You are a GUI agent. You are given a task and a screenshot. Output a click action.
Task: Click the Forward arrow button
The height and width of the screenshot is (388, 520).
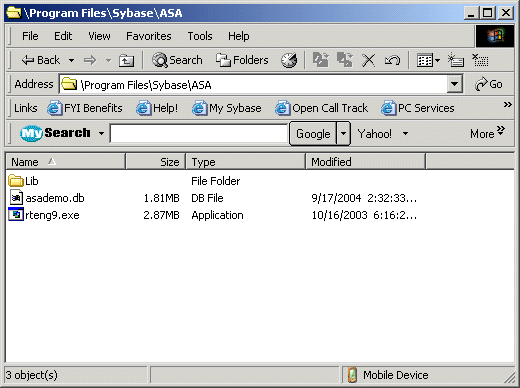click(89, 61)
